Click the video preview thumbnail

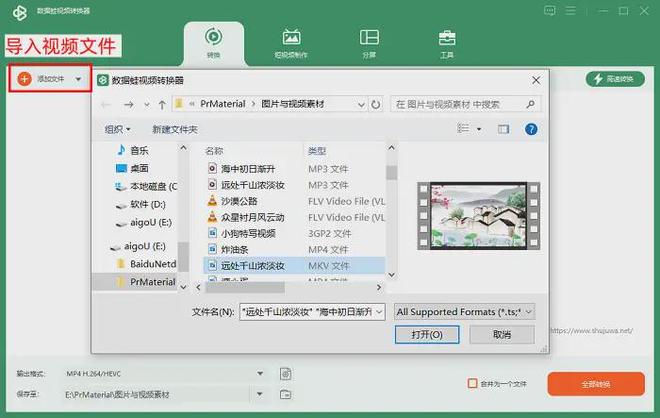coord(478,216)
